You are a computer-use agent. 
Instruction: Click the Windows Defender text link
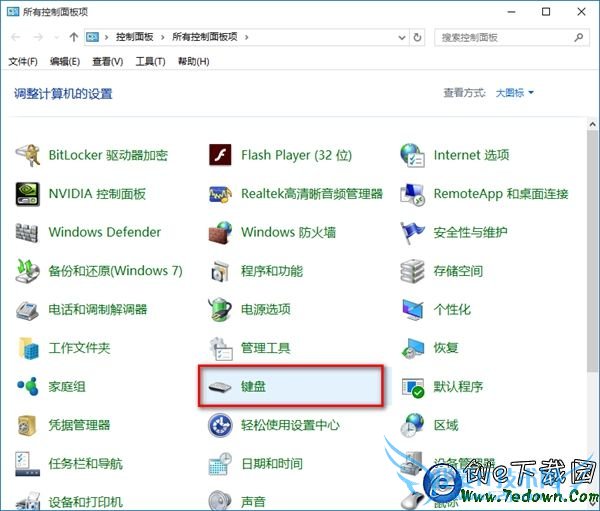coord(105,232)
